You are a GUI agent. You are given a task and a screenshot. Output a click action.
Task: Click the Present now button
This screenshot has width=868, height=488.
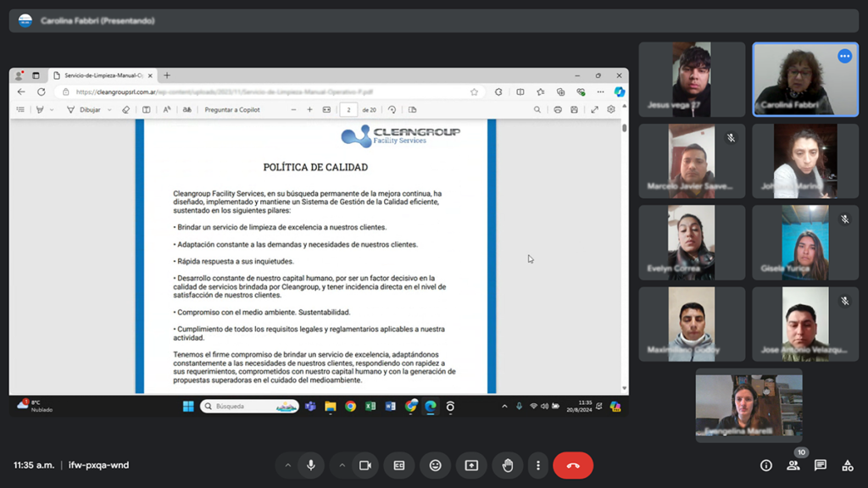471,465
